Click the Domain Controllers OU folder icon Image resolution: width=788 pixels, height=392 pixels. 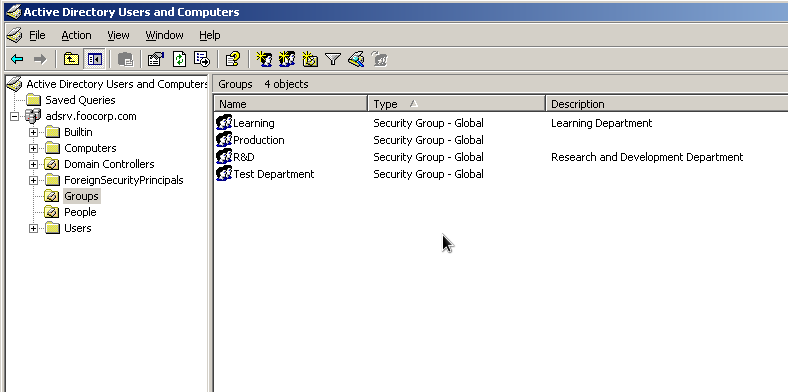52,164
